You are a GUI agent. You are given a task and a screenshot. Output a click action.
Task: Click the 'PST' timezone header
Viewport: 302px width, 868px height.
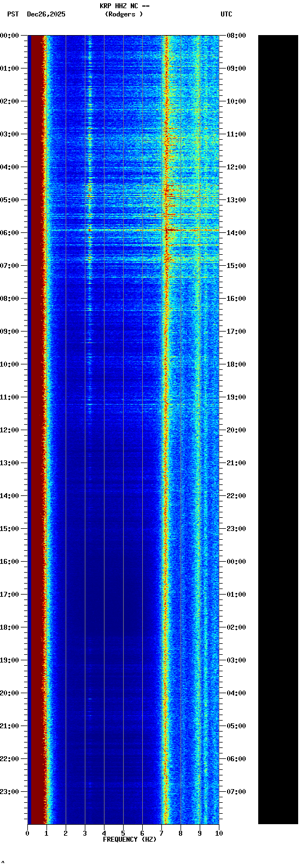coord(13,14)
